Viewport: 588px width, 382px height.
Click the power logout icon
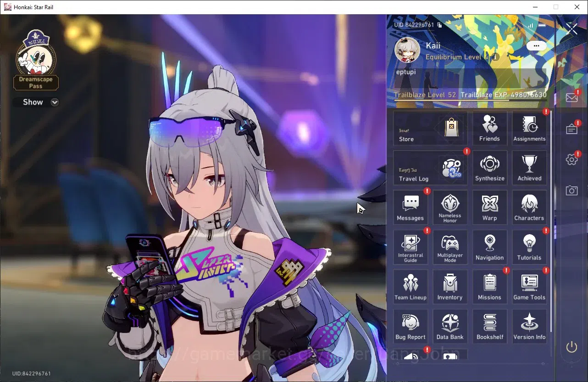tap(571, 347)
